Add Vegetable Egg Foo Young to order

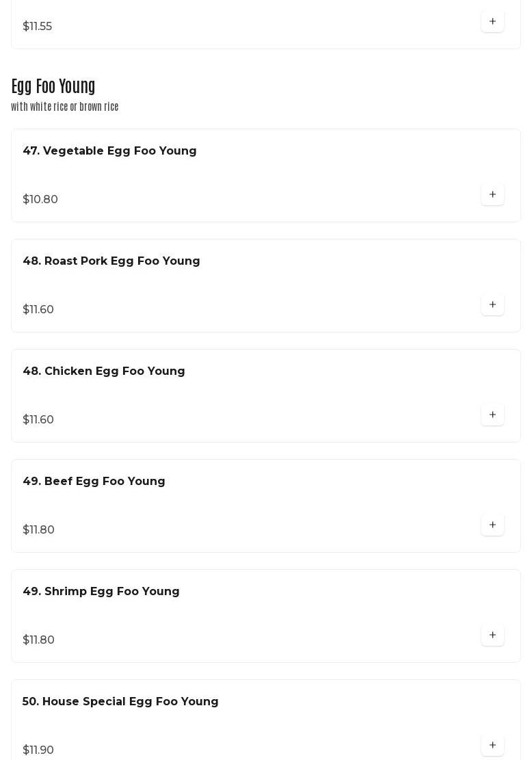(492, 194)
